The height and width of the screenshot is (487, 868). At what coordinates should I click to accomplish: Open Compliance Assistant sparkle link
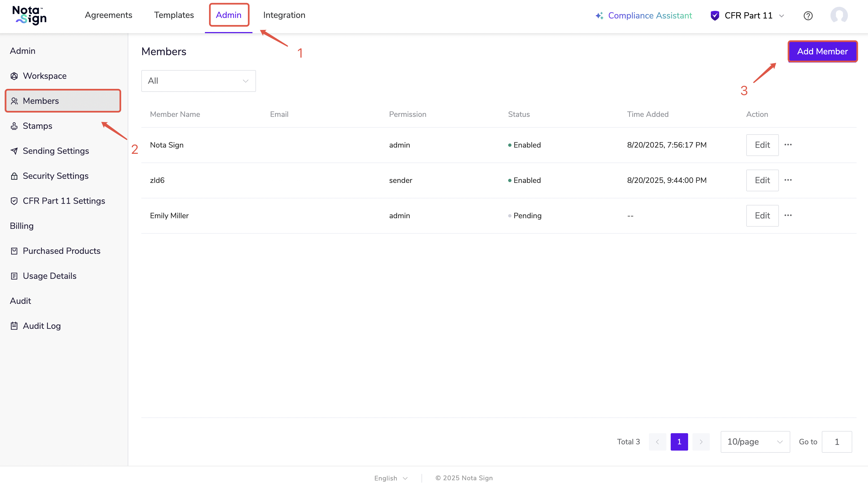[644, 15]
